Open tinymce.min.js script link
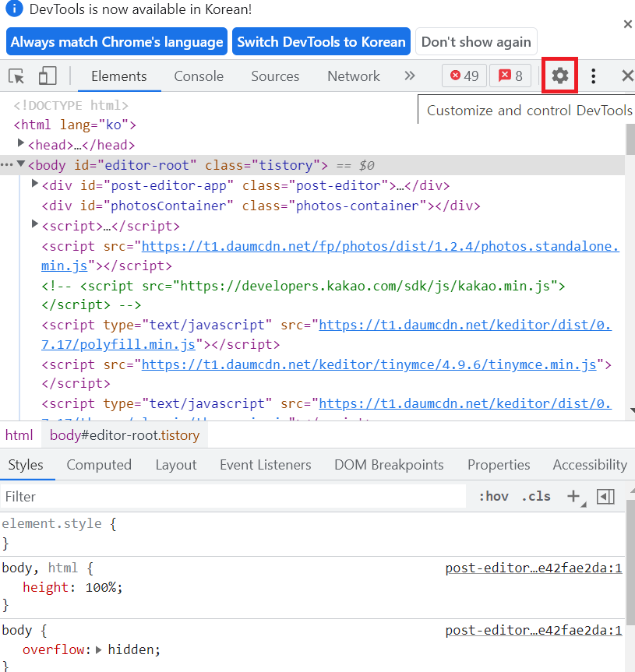This screenshot has height=672, width=635. [x=369, y=364]
